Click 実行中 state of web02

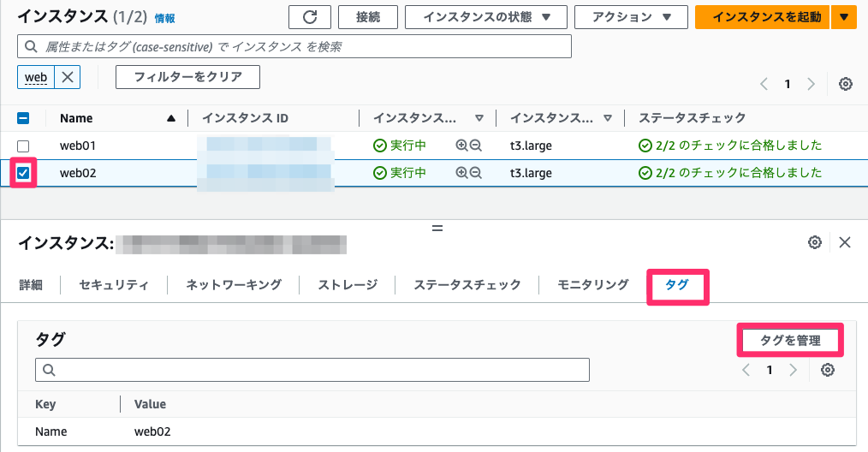(x=400, y=173)
